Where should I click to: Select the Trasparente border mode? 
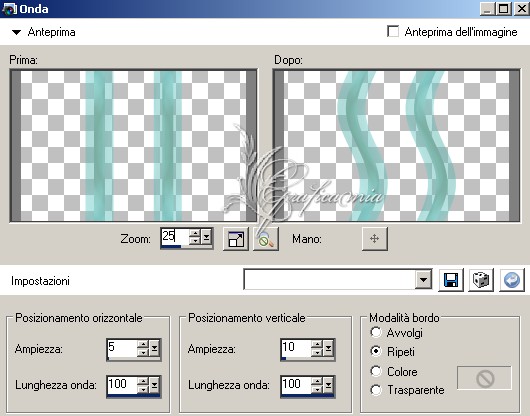(x=376, y=390)
